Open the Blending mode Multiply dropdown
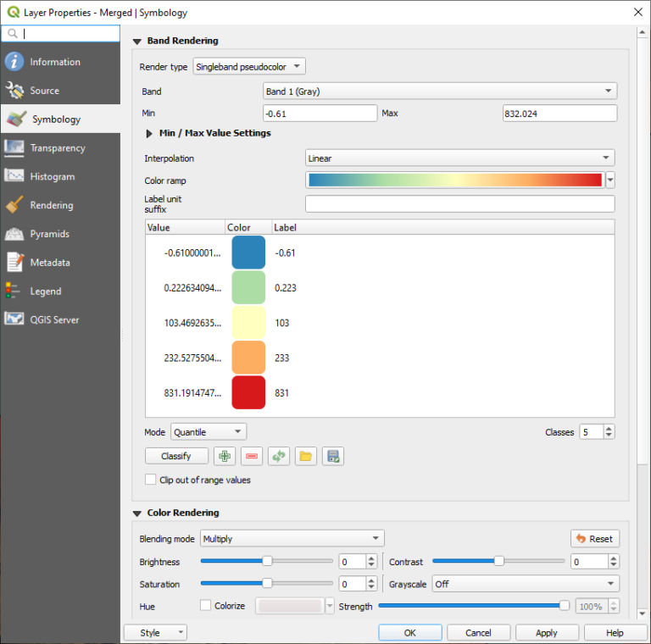 292,538
